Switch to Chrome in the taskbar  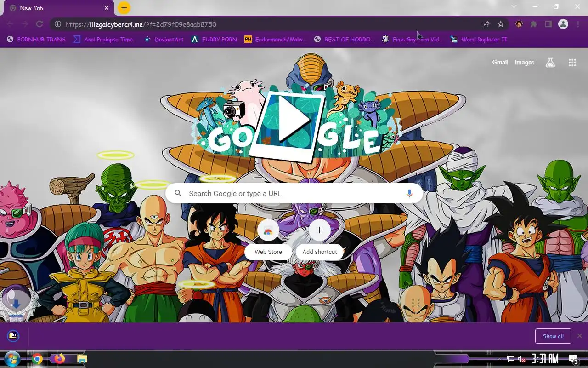(37, 359)
